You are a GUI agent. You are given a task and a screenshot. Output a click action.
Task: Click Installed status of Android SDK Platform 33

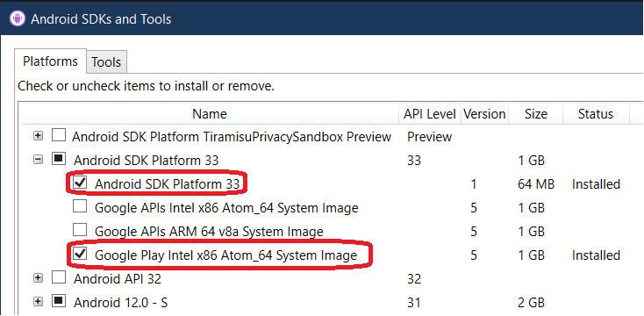click(596, 184)
